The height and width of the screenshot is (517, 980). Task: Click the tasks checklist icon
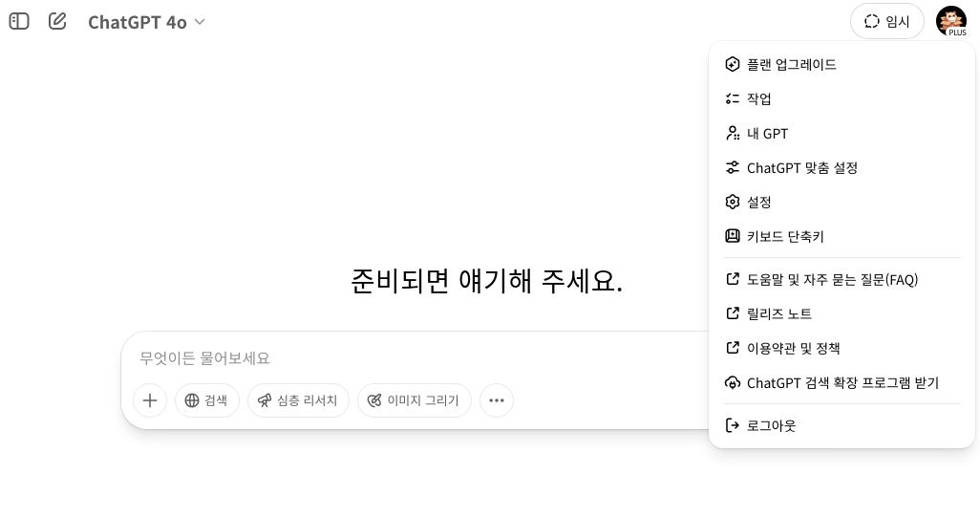[x=732, y=98]
